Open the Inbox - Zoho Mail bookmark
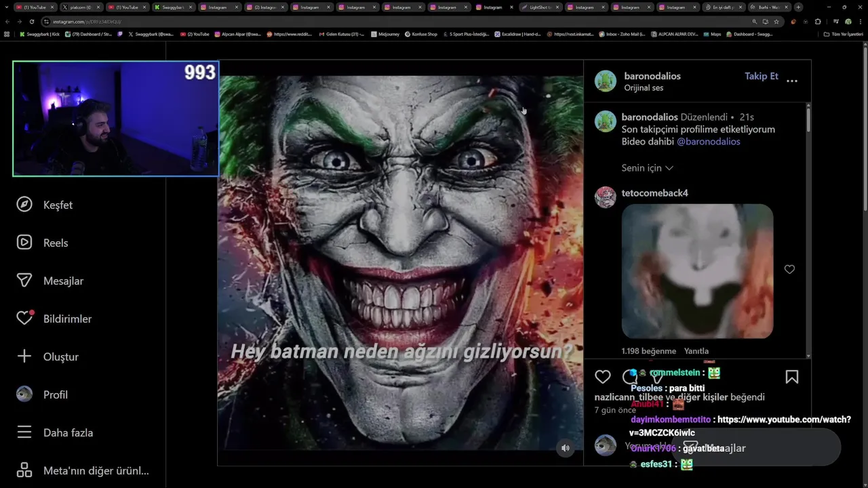The width and height of the screenshot is (868, 488). (622, 34)
